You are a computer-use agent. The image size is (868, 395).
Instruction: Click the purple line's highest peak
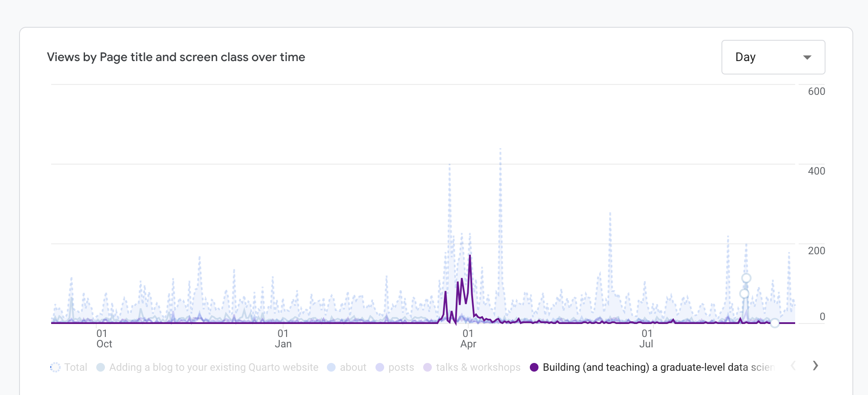click(x=470, y=256)
